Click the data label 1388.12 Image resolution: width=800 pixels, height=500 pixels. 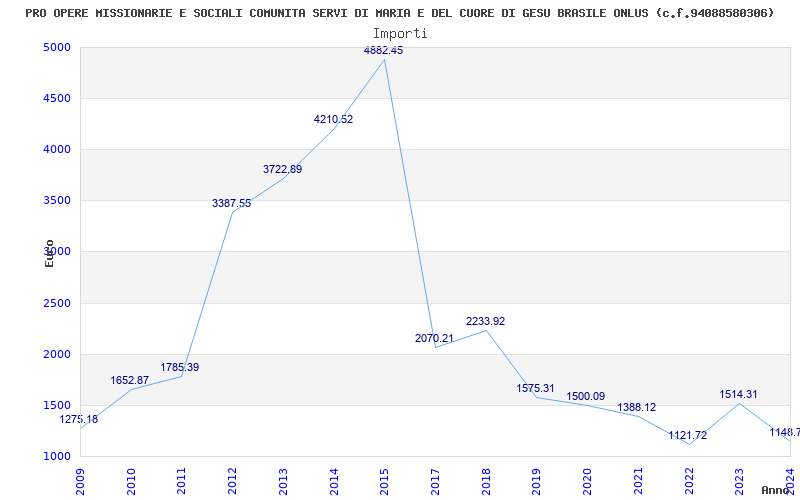coord(637,408)
